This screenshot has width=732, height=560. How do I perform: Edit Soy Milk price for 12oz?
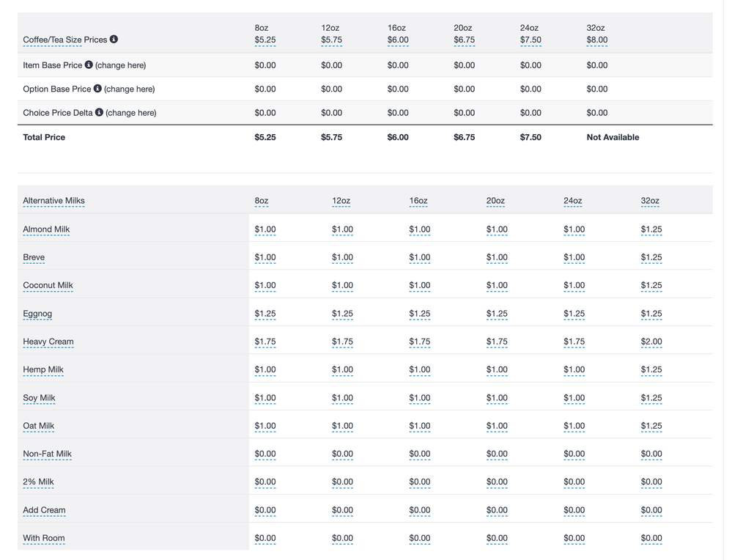pyautogui.click(x=342, y=398)
